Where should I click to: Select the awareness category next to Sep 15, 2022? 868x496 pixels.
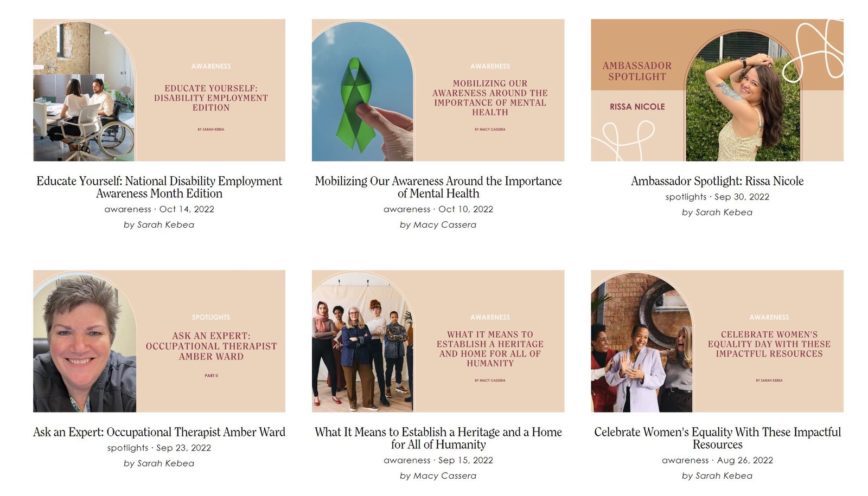point(407,460)
